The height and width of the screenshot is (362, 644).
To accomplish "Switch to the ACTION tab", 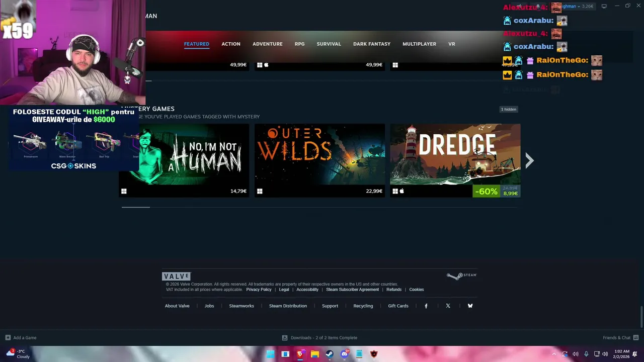I will pos(231,44).
